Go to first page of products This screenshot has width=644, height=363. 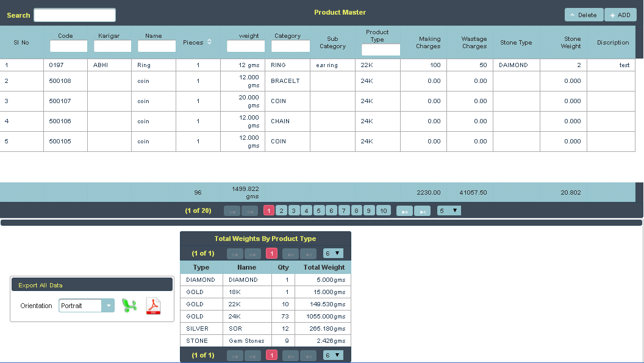pyautogui.click(x=232, y=210)
